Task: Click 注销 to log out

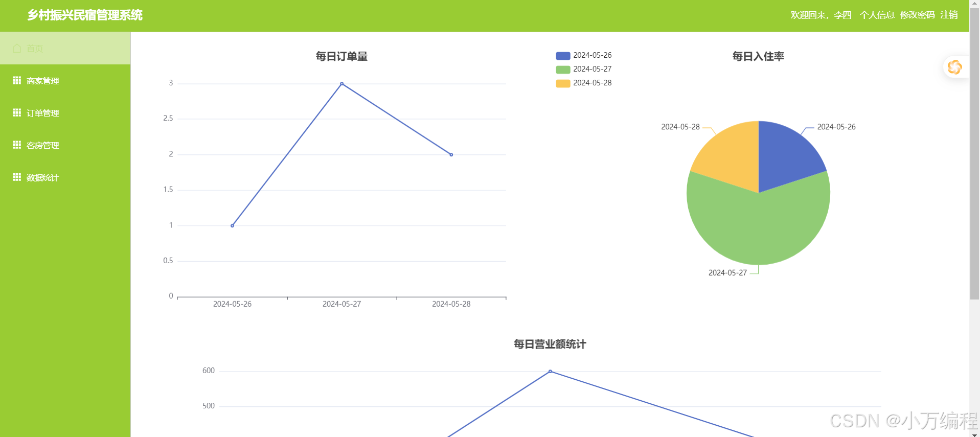Action: 949,15
